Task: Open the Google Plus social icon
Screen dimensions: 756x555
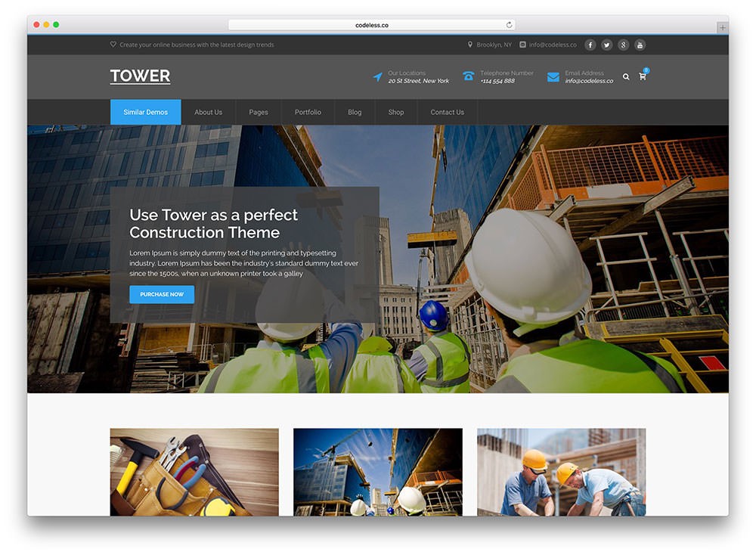Action: click(624, 45)
